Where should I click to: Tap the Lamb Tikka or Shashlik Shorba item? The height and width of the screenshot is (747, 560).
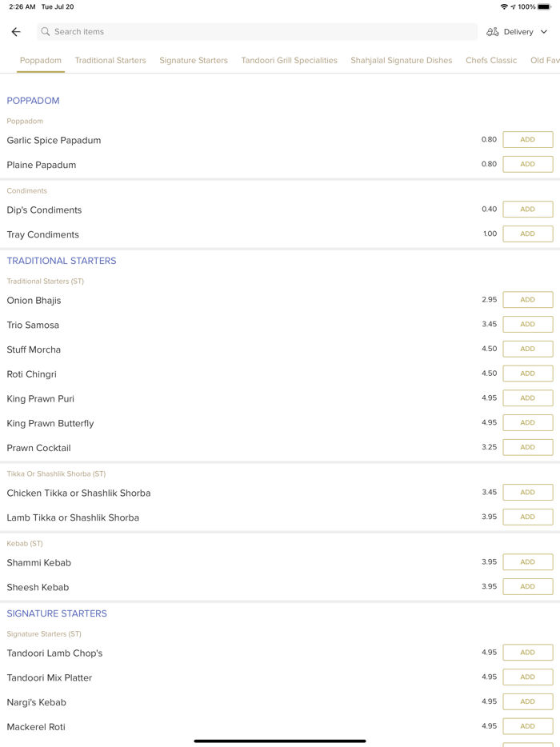[73, 517]
